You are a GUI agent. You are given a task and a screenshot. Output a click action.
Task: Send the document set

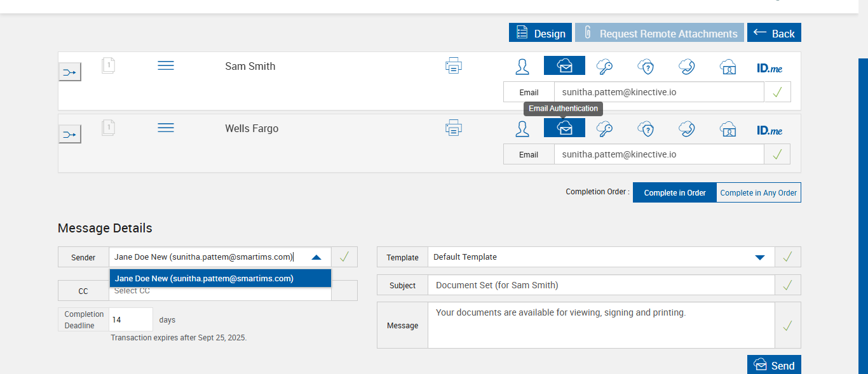[774, 365]
